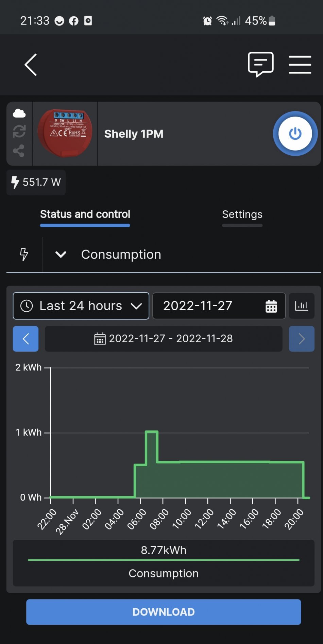Tap the cloud connection icon
The height and width of the screenshot is (644, 323).
(x=19, y=113)
